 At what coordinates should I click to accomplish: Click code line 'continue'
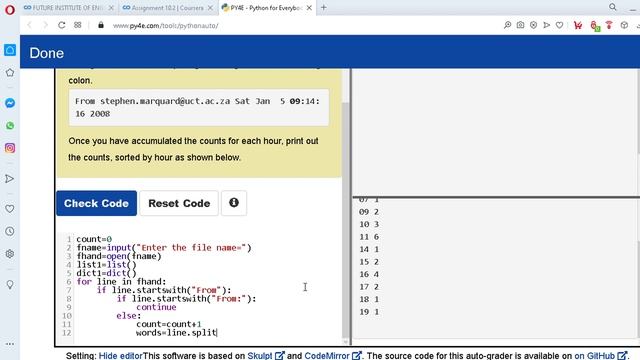point(156,307)
